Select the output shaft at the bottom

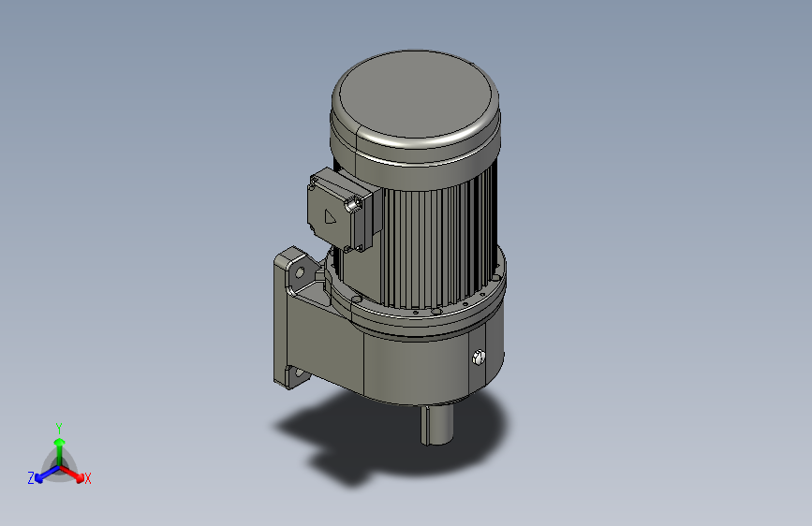click(436, 425)
